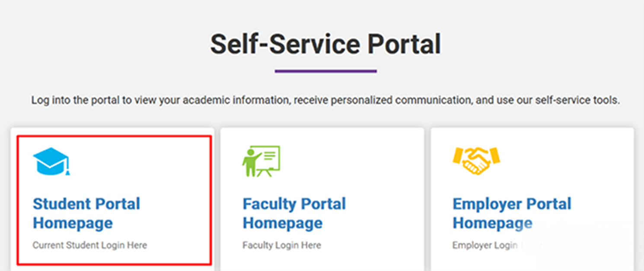The height and width of the screenshot is (271, 644).
Task: Click the Faculty Login Here text
Action: (x=282, y=245)
